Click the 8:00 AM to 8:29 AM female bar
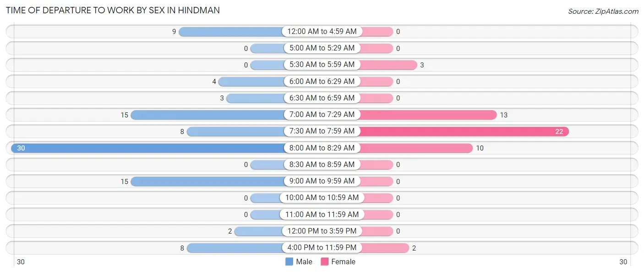Screen dimensions: 644x273 pos(416,148)
